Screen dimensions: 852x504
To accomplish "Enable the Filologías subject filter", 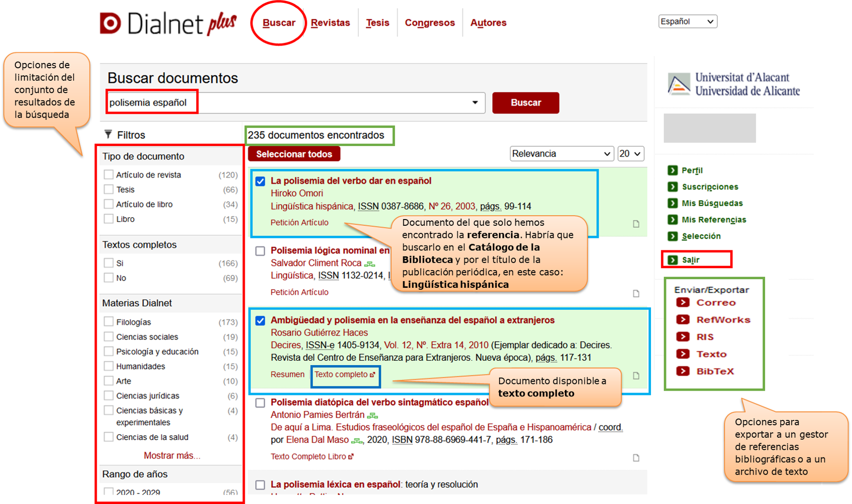I will 109,321.
